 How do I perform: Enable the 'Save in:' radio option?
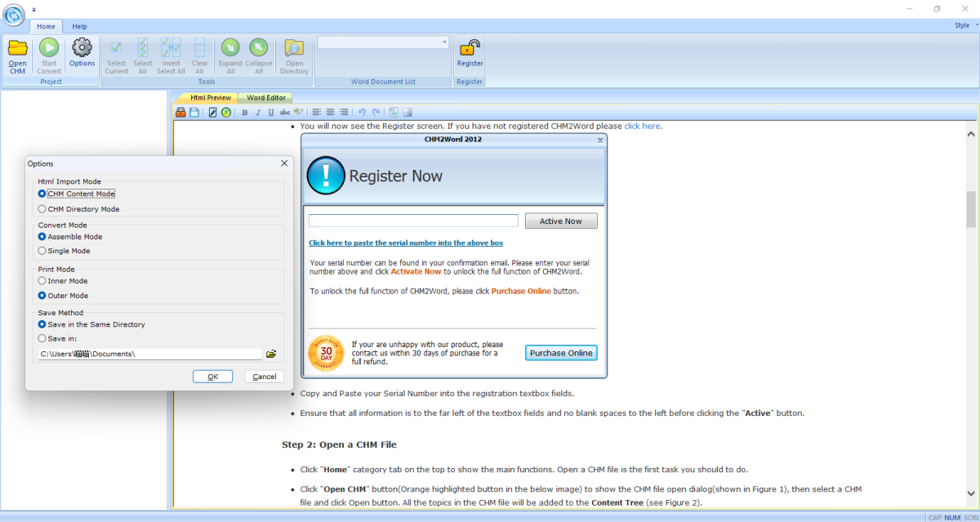pyautogui.click(x=42, y=338)
